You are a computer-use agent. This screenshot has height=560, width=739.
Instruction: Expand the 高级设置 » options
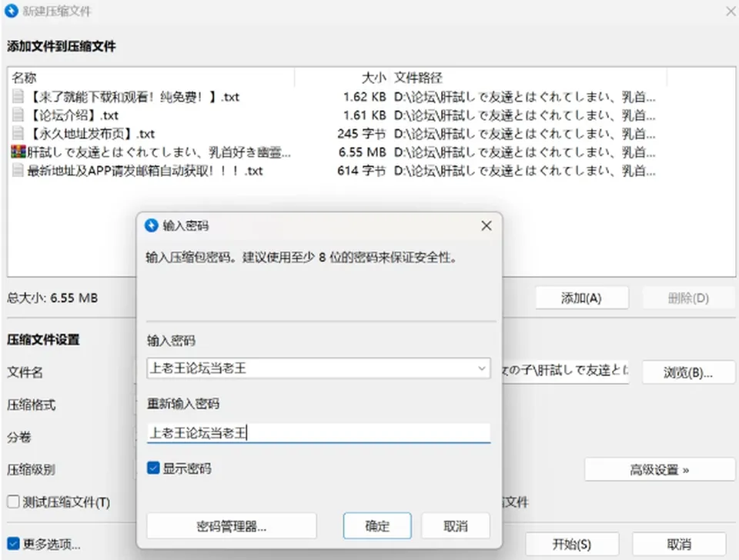[660, 469]
